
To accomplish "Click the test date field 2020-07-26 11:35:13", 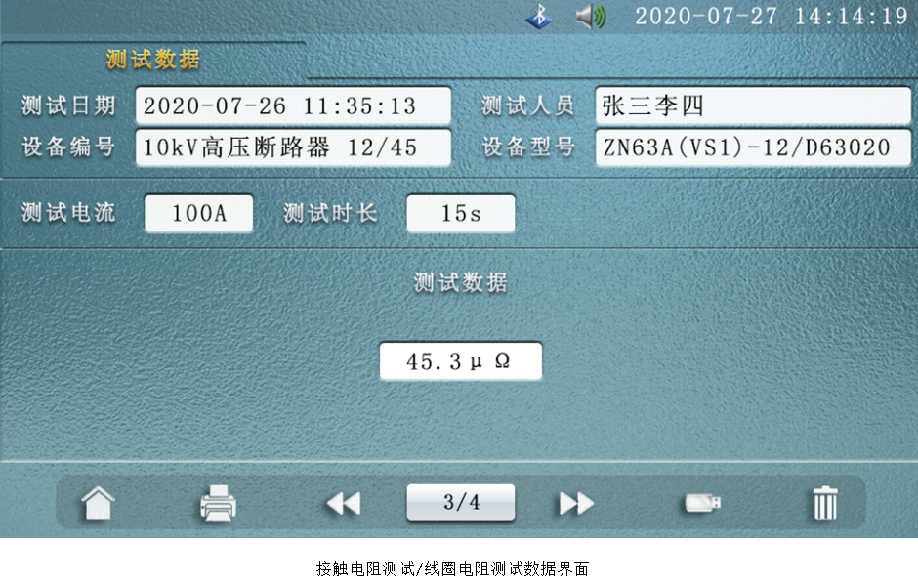I will click(293, 105).
